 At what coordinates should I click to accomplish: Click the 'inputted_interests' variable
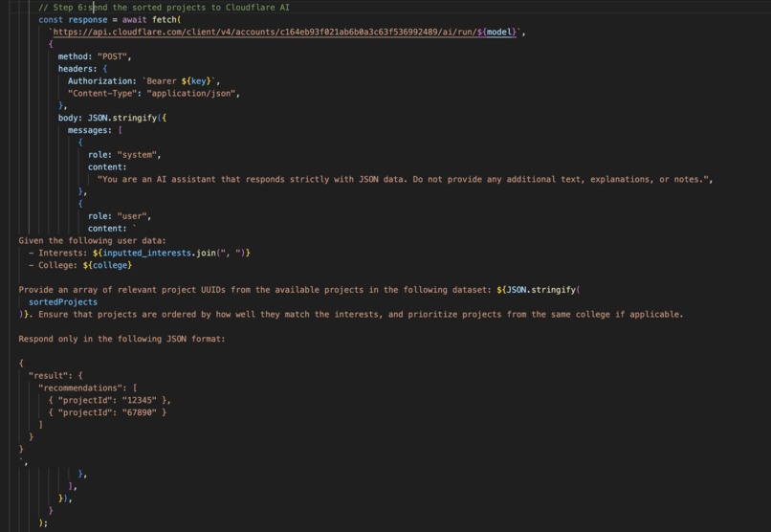point(146,254)
